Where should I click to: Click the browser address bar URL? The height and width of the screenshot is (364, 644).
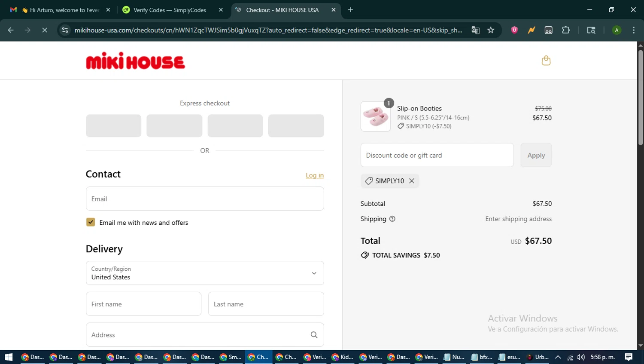(268, 30)
